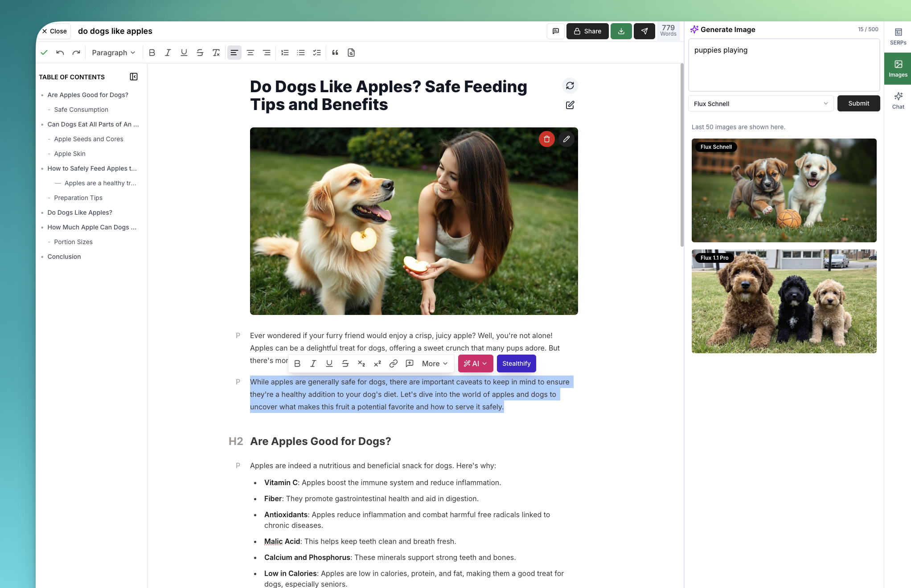Click the editor vertical scrollbar
Screen dimensions: 911x588
tap(681, 156)
